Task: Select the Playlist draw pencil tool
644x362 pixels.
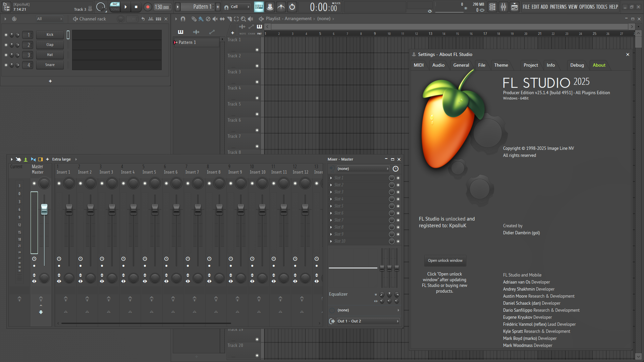Action: pyautogui.click(x=194, y=19)
